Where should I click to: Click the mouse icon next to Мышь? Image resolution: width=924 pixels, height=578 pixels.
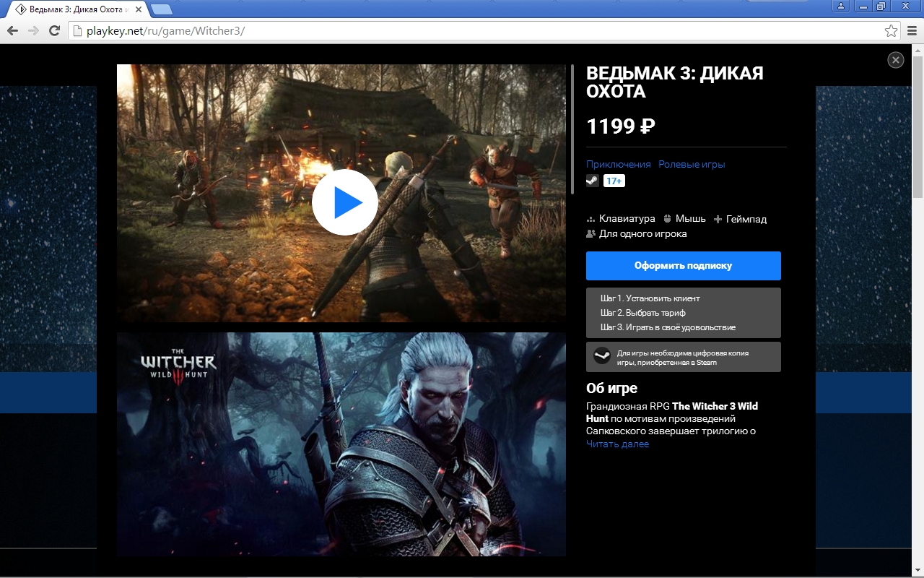tap(668, 219)
